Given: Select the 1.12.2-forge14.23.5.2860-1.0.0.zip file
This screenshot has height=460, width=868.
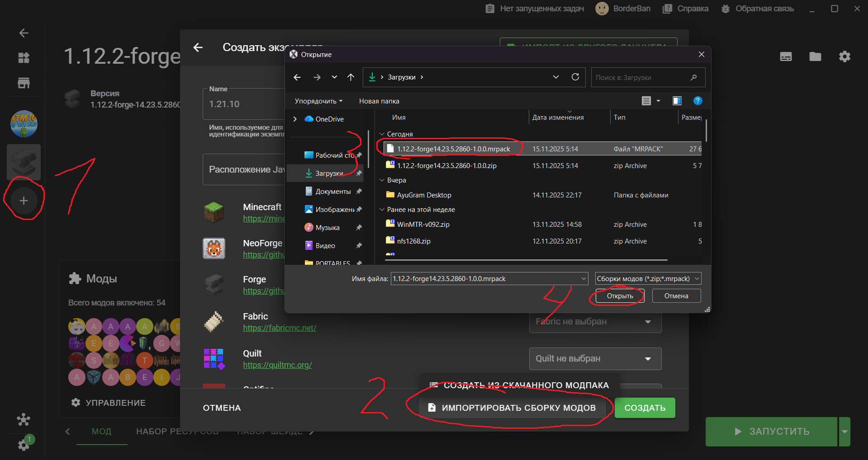Looking at the screenshot, I should [446, 166].
